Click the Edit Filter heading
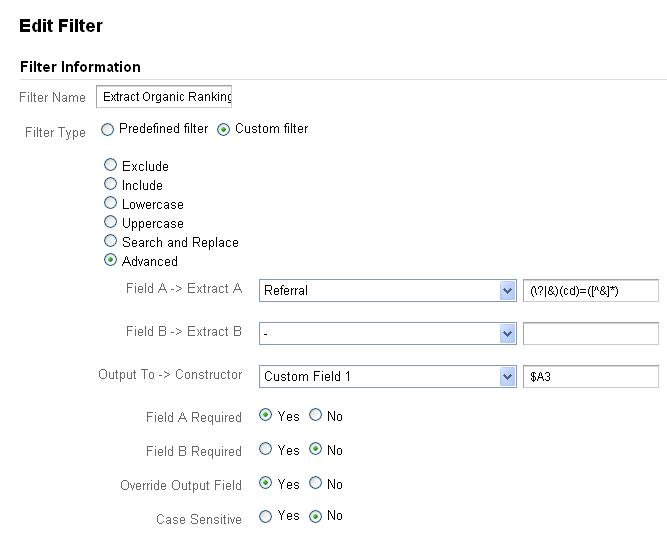667x539 pixels. coord(61,26)
